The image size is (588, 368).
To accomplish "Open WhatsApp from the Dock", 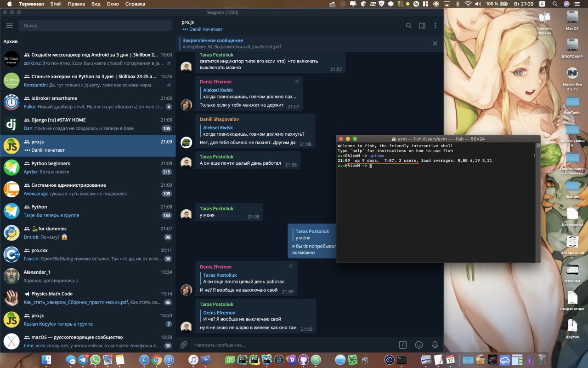I will point(96,360).
